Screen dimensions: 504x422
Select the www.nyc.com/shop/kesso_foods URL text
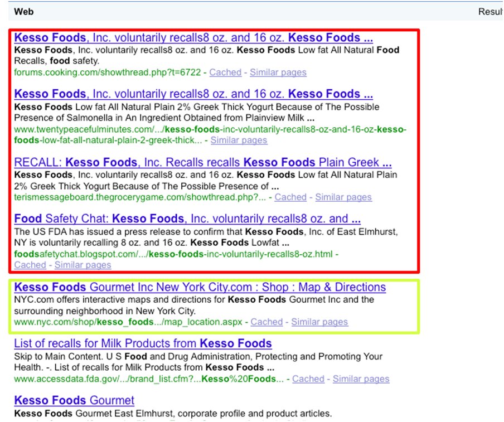point(128,322)
